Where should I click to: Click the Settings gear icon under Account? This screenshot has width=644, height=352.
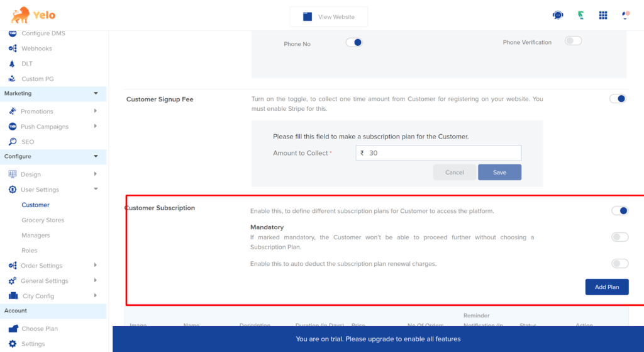tap(13, 344)
